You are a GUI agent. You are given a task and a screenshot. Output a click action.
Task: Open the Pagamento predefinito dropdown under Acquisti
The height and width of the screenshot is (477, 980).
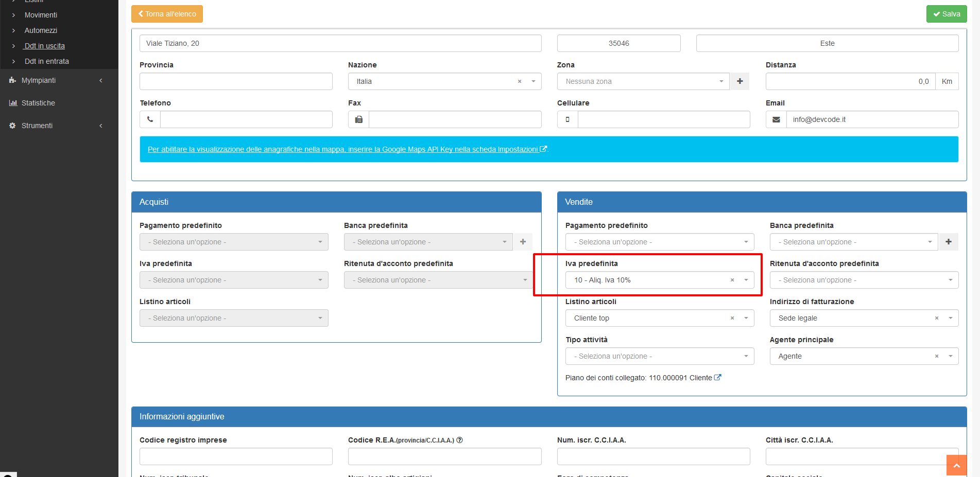click(x=233, y=241)
